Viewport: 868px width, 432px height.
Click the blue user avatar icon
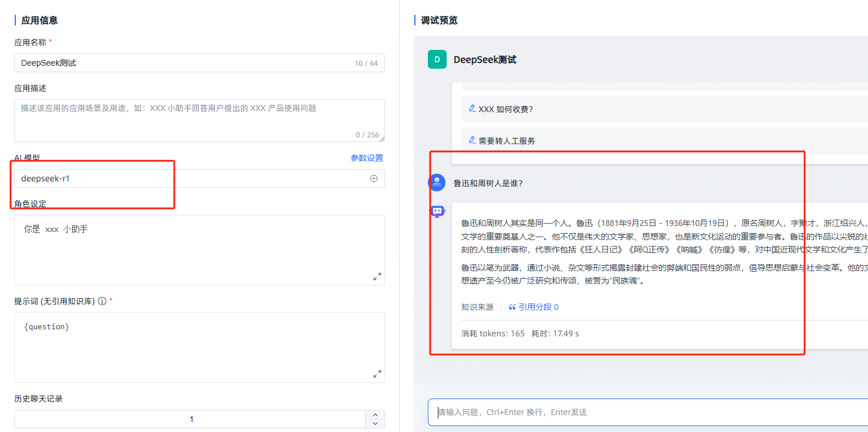(437, 183)
